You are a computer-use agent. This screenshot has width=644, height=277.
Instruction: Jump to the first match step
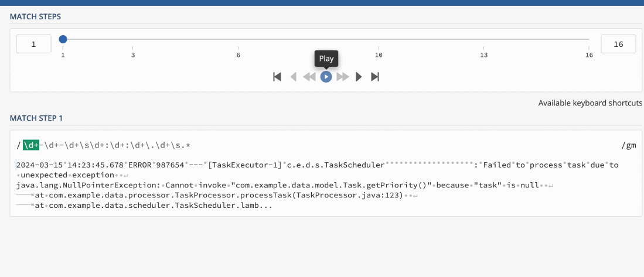click(x=277, y=77)
